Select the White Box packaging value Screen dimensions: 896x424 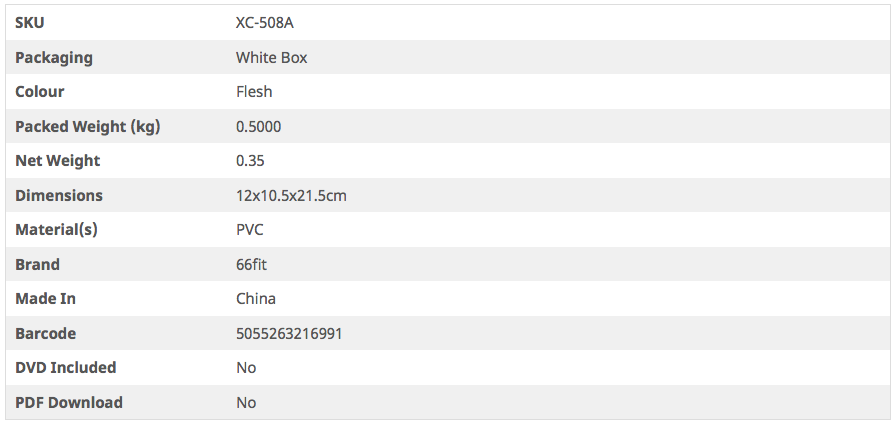point(271,58)
